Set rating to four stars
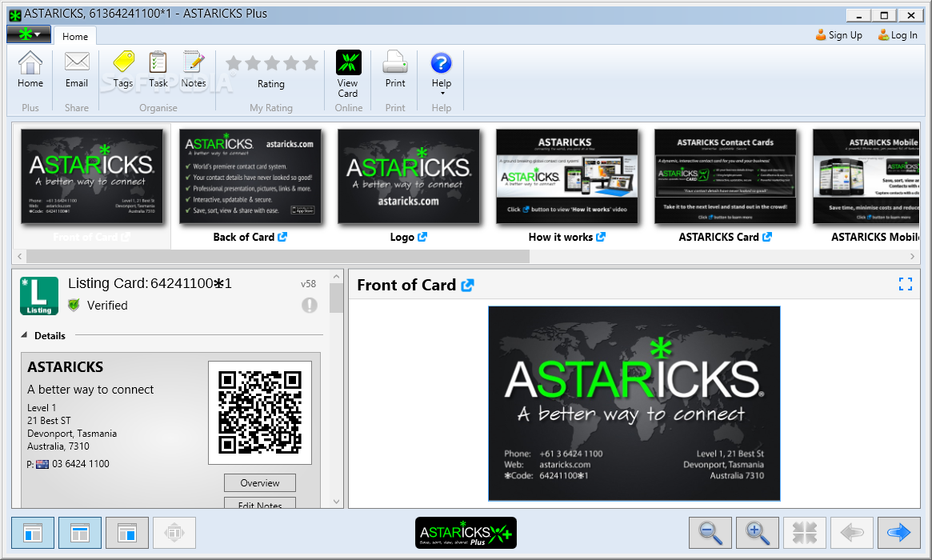Screen dimensions: 932x560 [290, 62]
